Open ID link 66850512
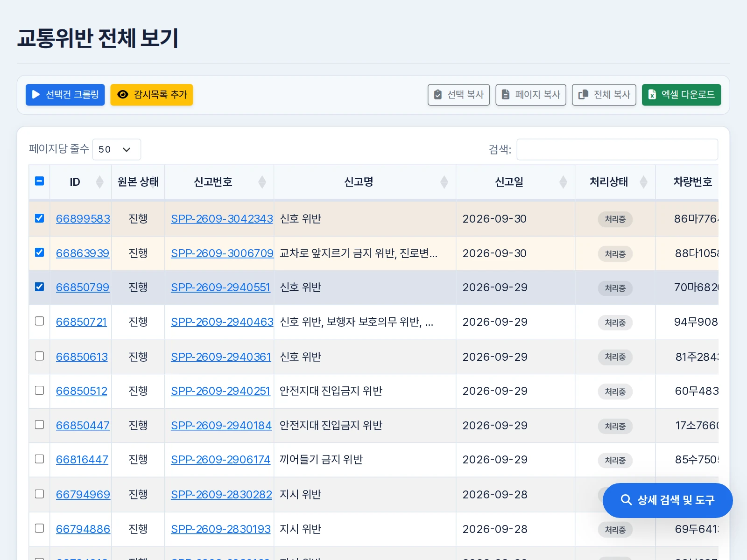Screen dimensions: 747x560 (x=82, y=391)
